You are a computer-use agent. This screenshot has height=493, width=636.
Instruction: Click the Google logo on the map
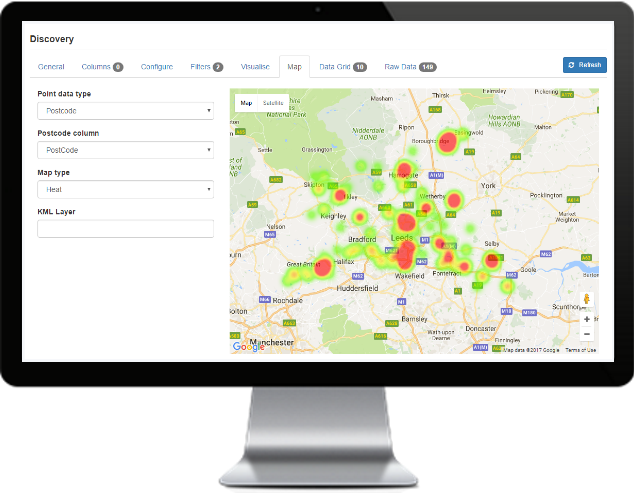[248, 347]
